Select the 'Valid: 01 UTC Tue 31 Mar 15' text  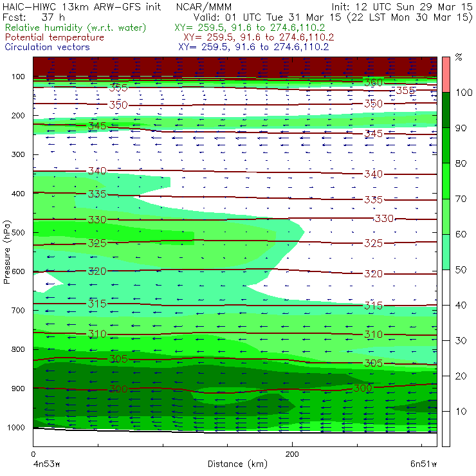(x=268, y=17)
